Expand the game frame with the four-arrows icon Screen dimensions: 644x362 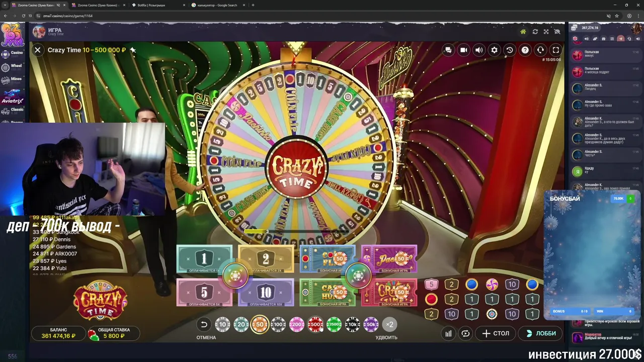click(x=546, y=32)
